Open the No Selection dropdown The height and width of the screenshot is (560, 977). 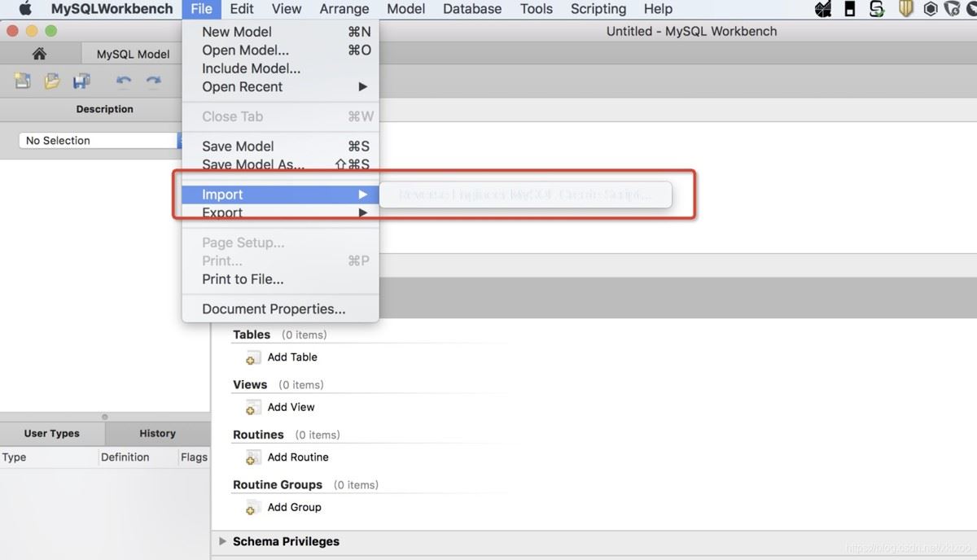pyautogui.click(x=101, y=140)
